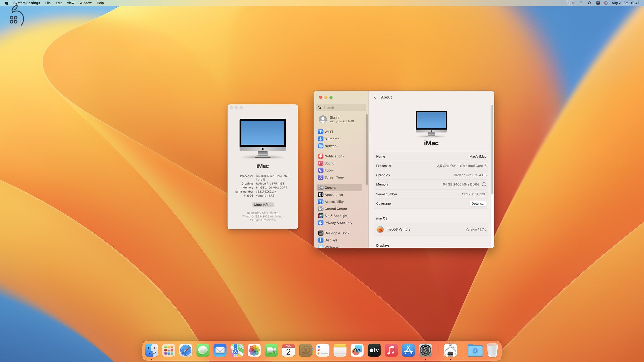644x362 pixels.
Task: Launch Safari from the Dock
Action: 186,350
